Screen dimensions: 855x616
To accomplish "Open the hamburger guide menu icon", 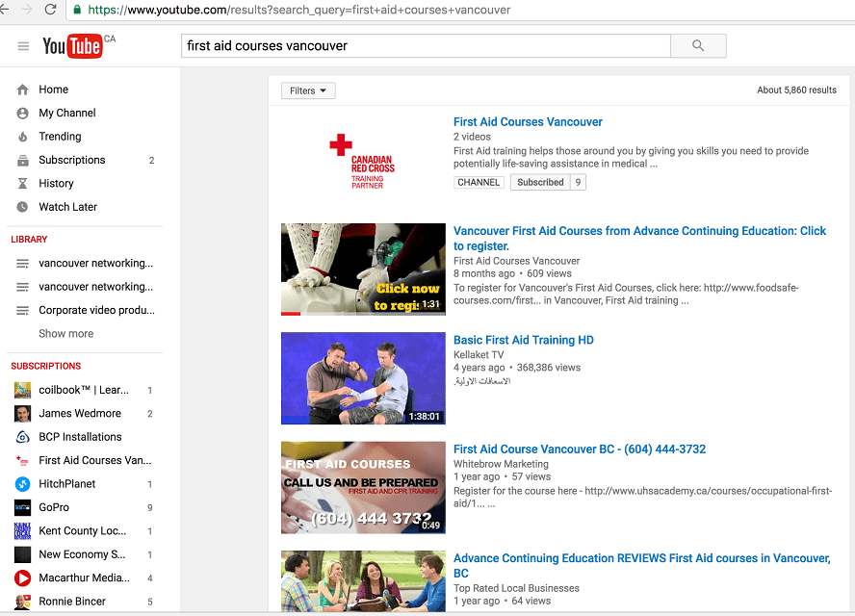I will coord(23,46).
